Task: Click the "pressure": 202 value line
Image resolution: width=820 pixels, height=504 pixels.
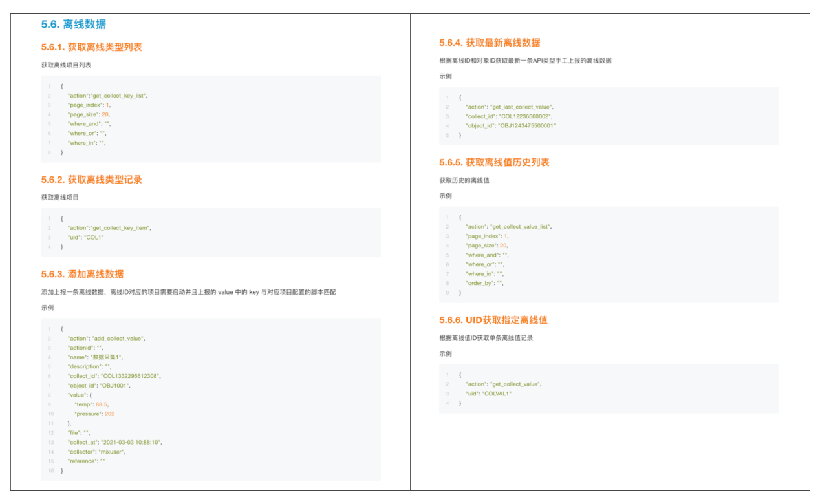Action: click(x=94, y=414)
